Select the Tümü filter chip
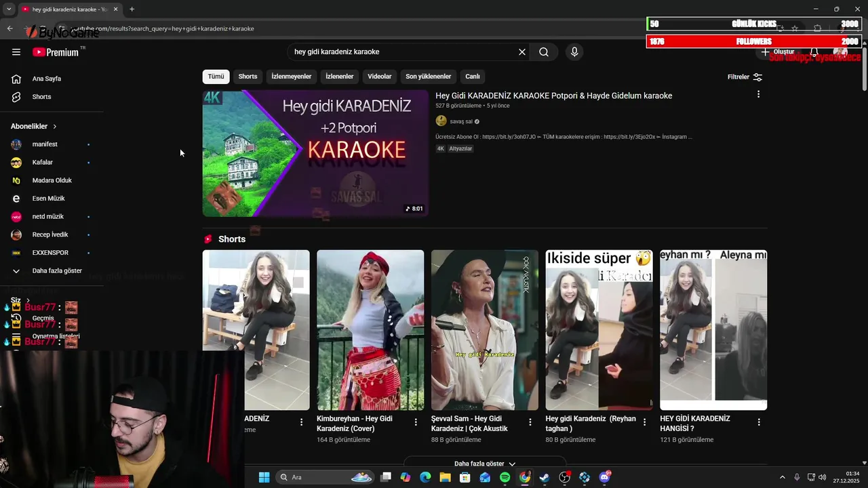 pyautogui.click(x=216, y=77)
